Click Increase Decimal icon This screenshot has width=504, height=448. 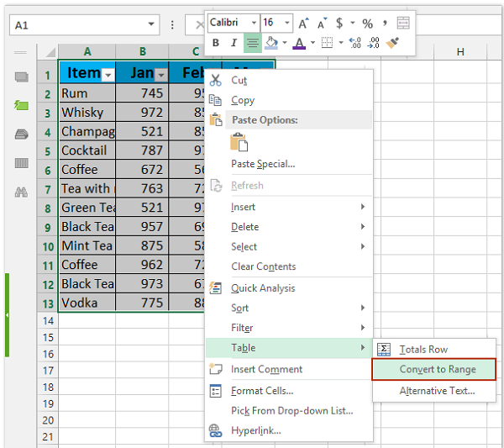point(354,43)
